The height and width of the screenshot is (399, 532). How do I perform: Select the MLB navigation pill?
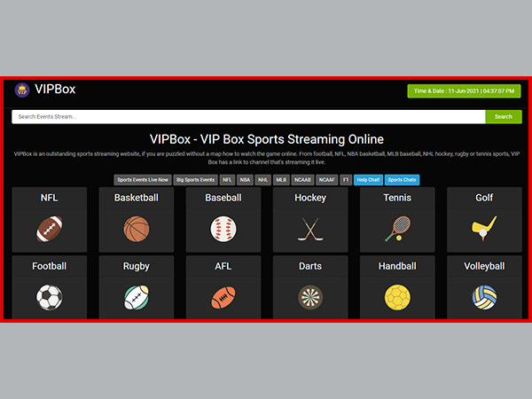pos(281,180)
